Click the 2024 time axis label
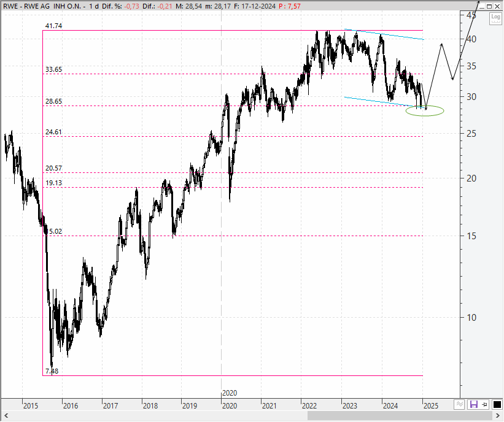Screen dimensions: 504x422 (390, 406)
